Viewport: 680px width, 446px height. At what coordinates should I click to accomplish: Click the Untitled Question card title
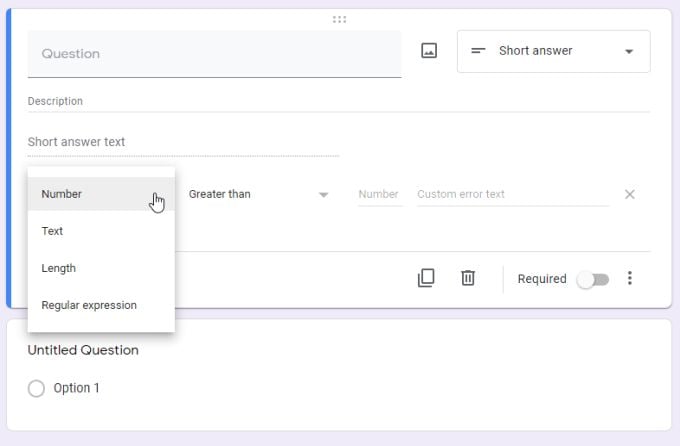point(83,350)
